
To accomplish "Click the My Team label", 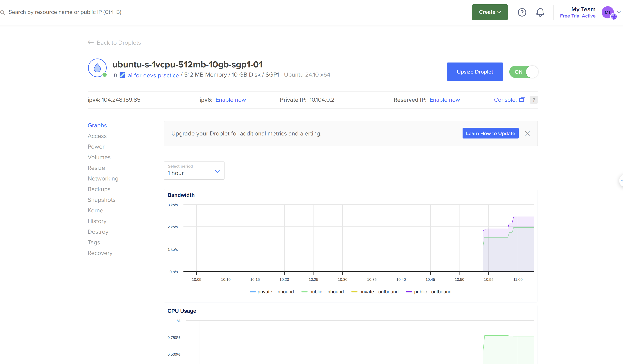I will [x=583, y=9].
